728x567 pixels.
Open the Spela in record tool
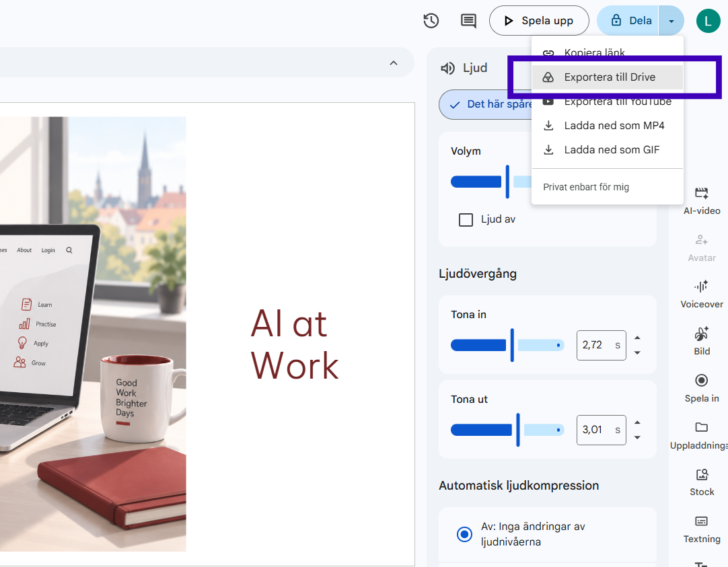click(702, 388)
